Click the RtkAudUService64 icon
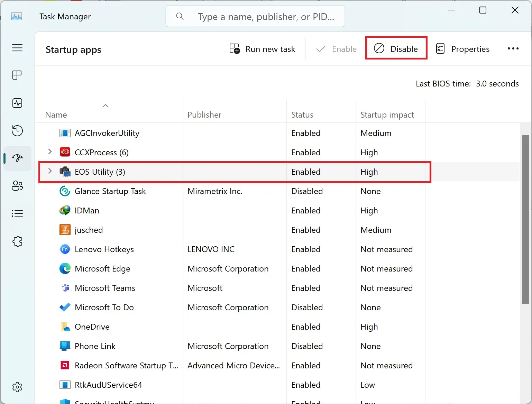Viewport: 532px width, 404px height. point(65,385)
